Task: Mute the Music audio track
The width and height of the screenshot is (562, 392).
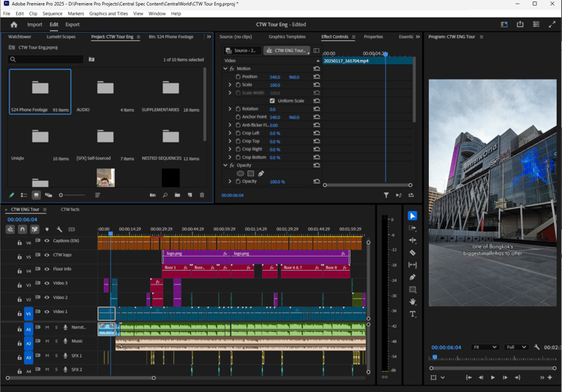Action: (48, 342)
